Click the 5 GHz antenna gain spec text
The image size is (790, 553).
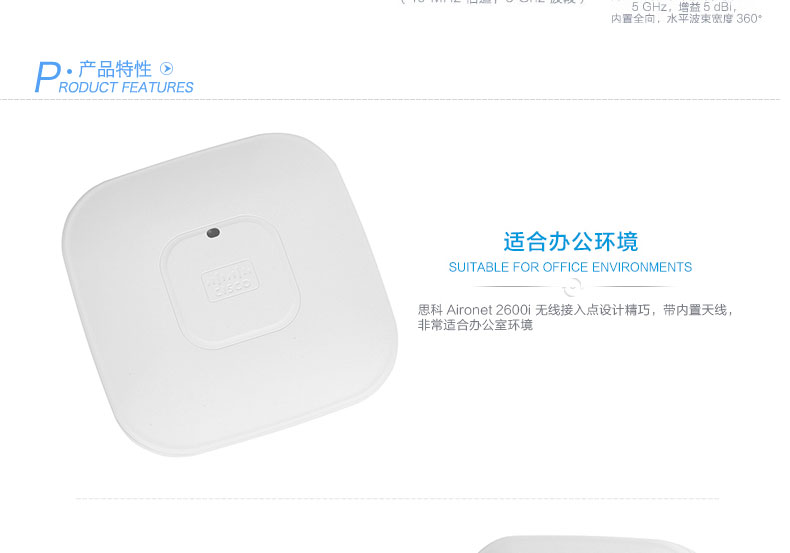pos(684,8)
